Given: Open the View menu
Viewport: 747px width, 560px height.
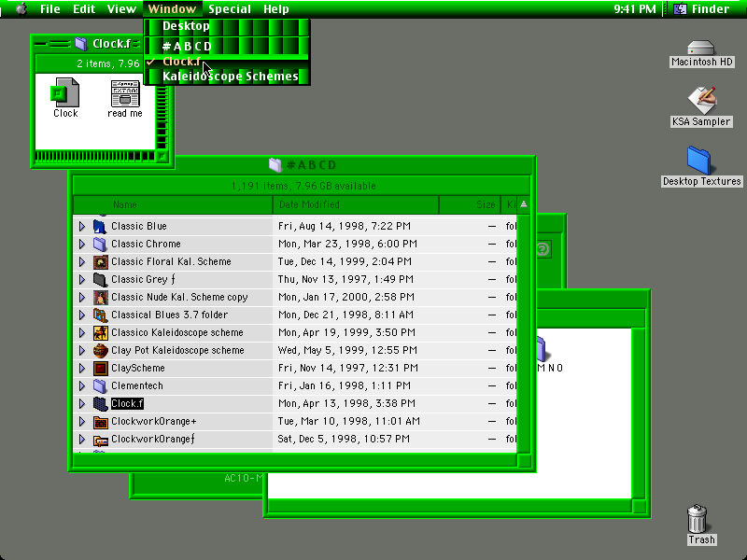Looking at the screenshot, I should [121, 9].
